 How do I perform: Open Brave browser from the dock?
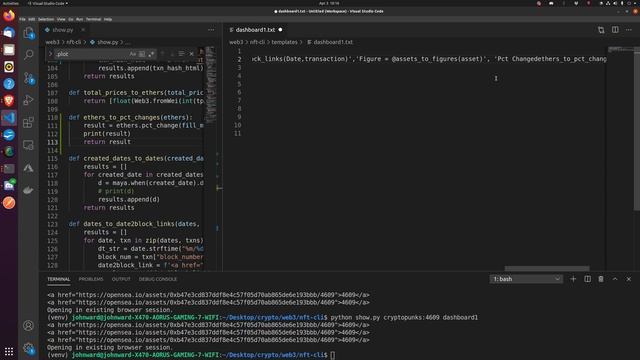pos(9,101)
